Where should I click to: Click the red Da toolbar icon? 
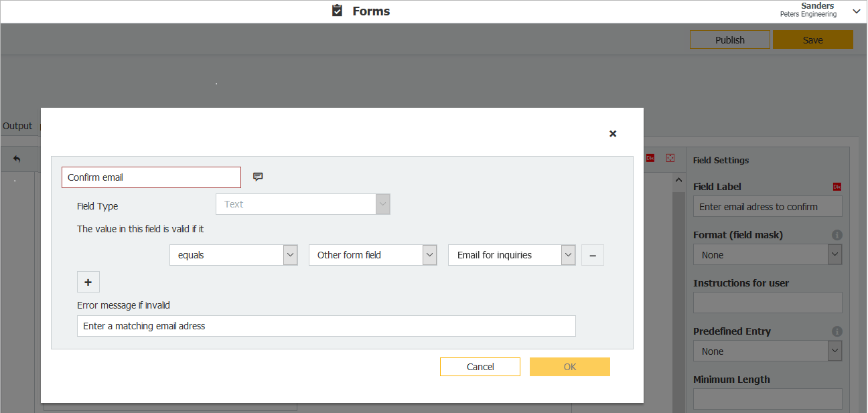(650, 157)
